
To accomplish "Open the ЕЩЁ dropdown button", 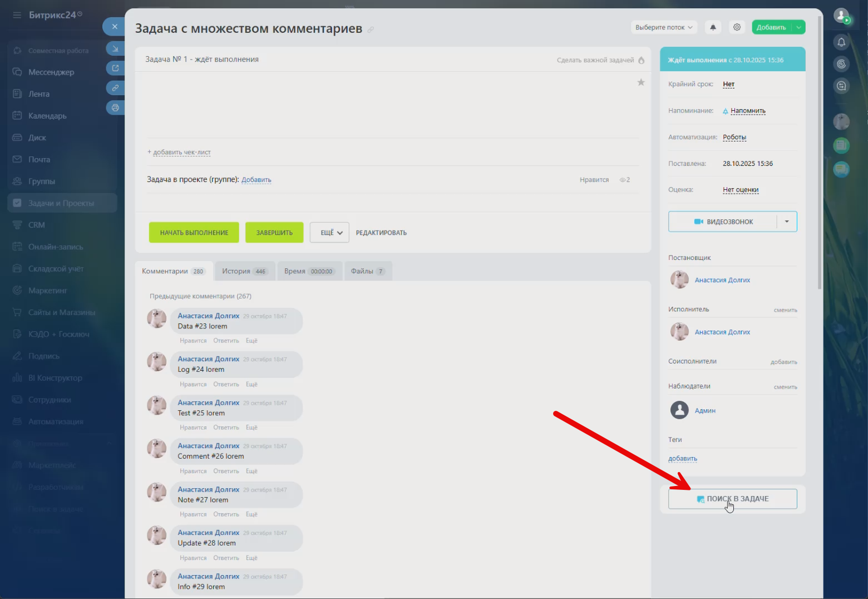I will coord(329,233).
